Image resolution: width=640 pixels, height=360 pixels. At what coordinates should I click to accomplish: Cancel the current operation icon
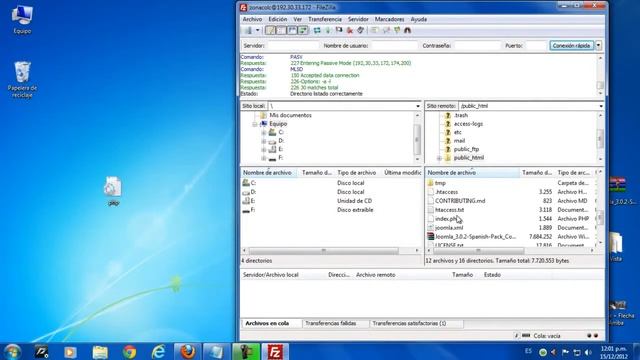tap(339, 31)
